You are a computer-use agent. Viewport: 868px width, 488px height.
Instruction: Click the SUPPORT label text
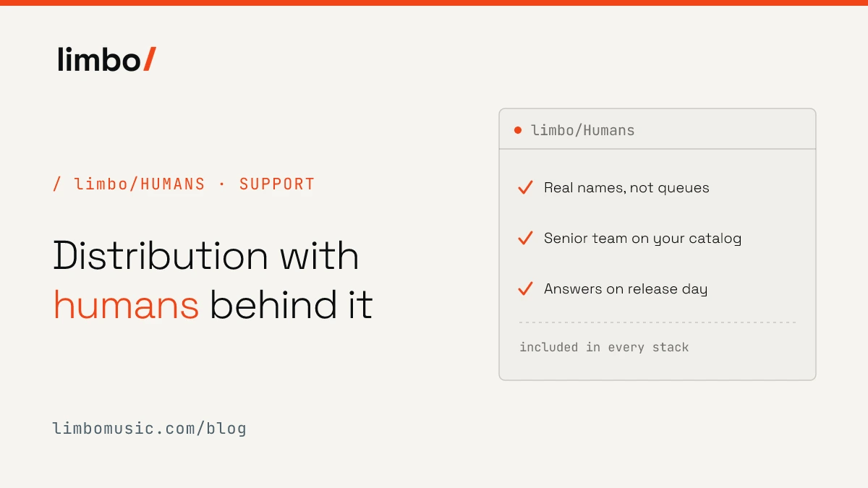[x=277, y=184]
